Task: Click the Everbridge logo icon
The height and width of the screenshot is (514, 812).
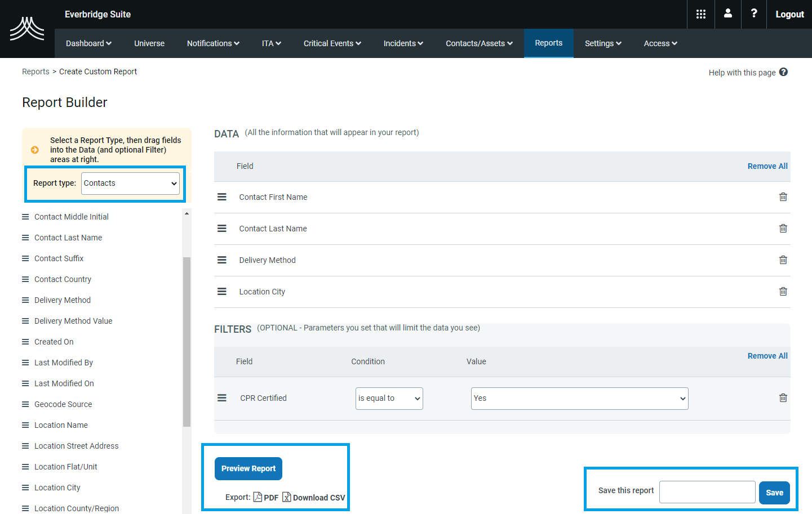Action: (x=27, y=29)
